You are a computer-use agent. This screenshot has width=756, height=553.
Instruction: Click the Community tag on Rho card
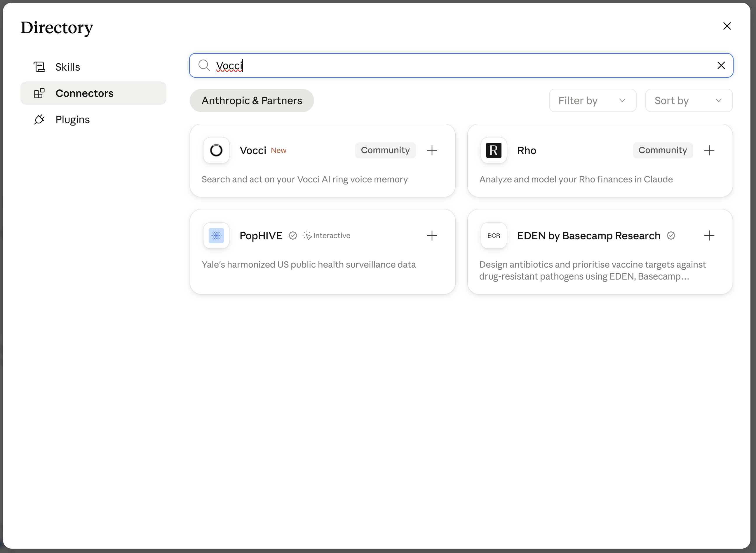click(x=663, y=150)
